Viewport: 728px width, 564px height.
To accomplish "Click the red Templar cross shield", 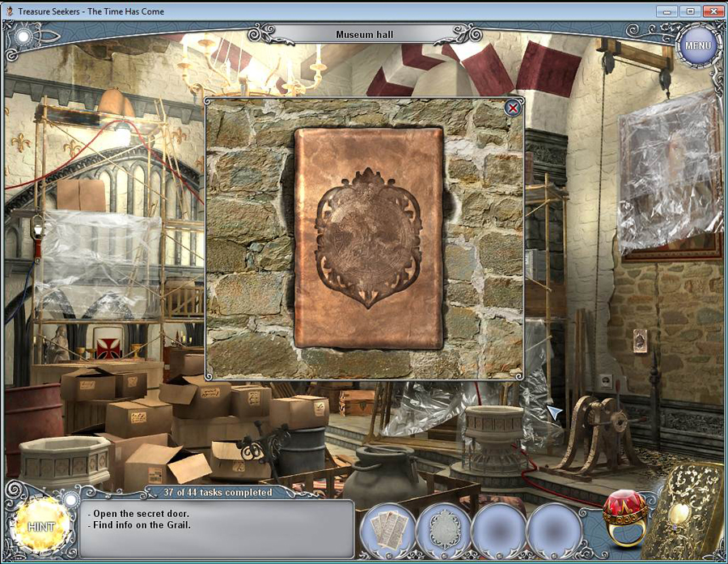I will [107, 343].
